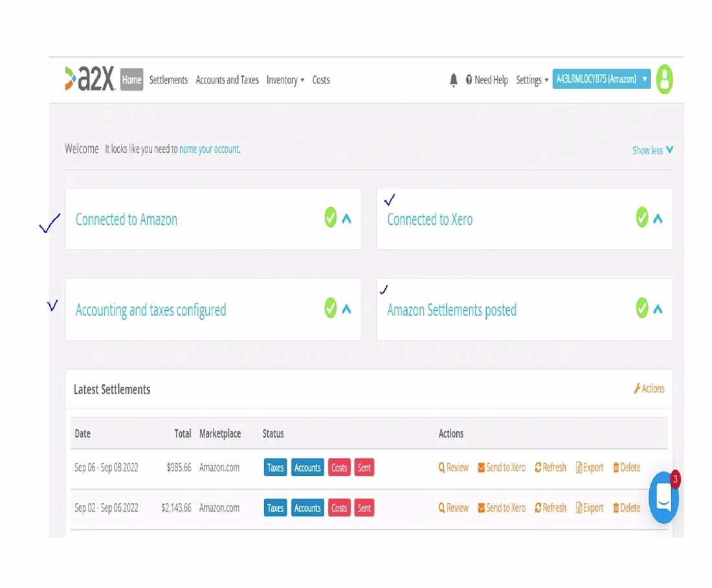The width and height of the screenshot is (712, 588).
Task: Click green check on Connected to Amazon
Action: [331, 217]
